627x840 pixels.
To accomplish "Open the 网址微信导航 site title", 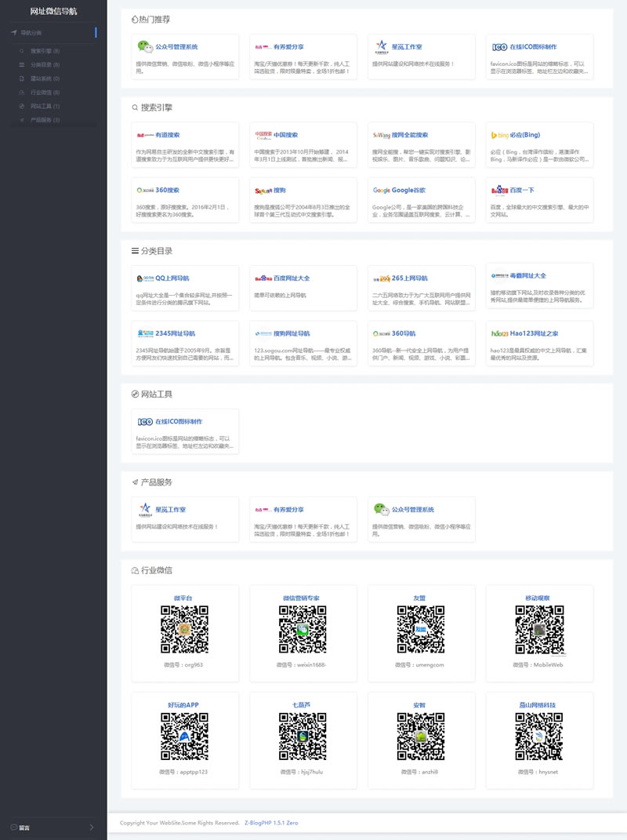I will click(x=53, y=11).
